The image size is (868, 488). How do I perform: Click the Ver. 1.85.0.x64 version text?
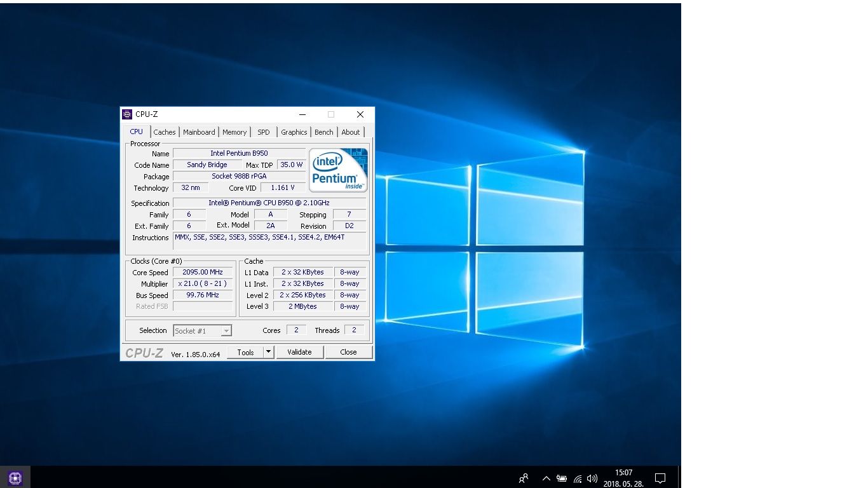pos(196,355)
